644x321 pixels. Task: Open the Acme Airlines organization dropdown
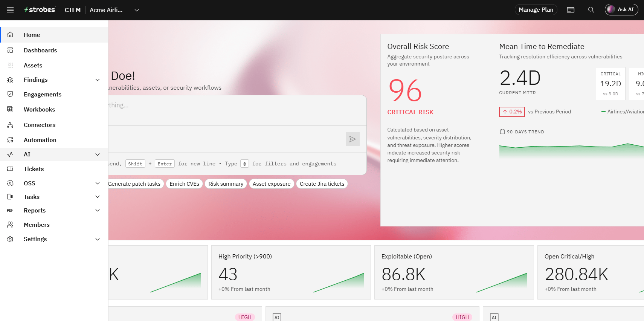coord(114,10)
